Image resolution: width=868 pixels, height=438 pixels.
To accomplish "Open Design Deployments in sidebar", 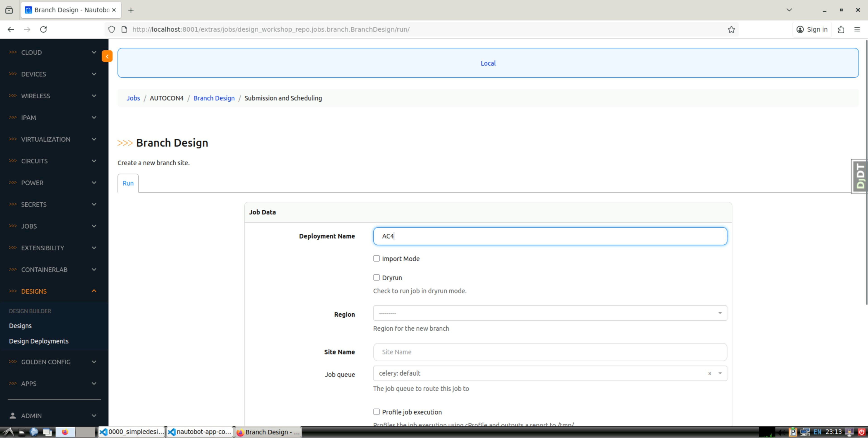I will coord(39,341).
